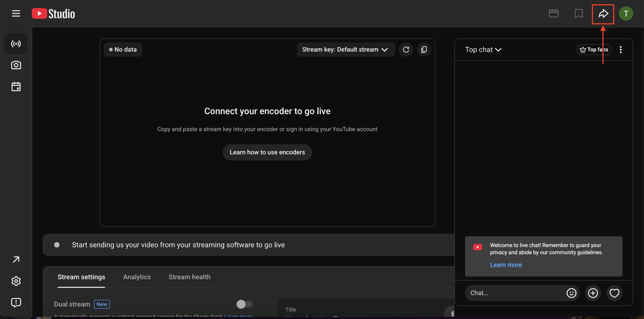This screenshot has height=319, width=644.
Task: Click Learn how to use encoders button
Action: point(267,152)
